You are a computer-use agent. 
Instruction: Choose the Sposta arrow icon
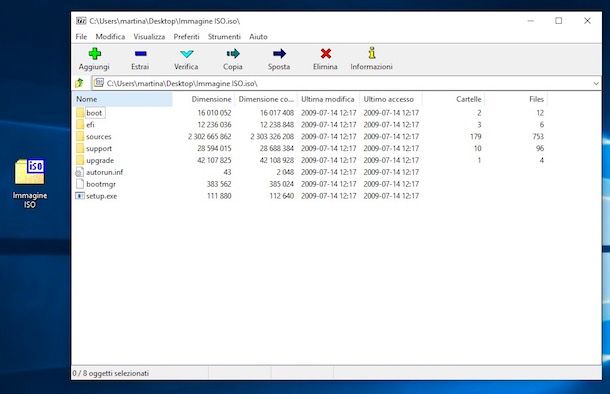279,54
